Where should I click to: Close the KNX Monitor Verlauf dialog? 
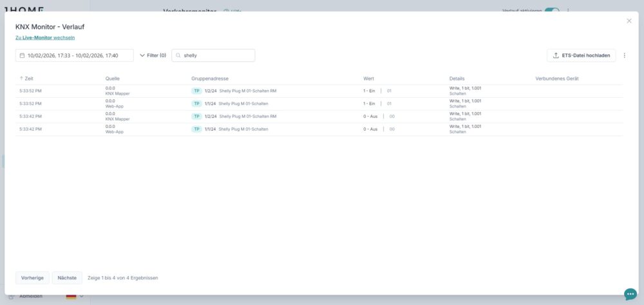tap(629, 21)
